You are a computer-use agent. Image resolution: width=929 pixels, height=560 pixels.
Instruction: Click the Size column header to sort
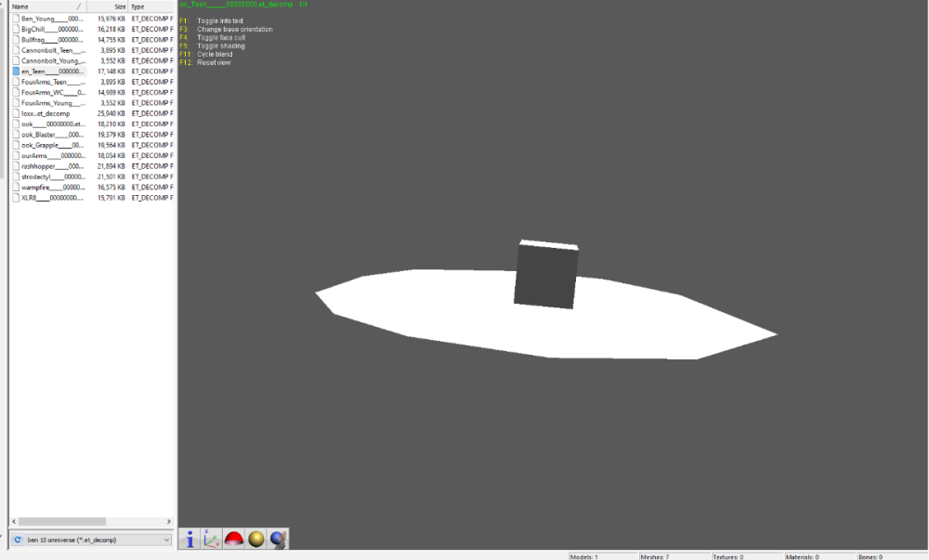click(119, 7)
